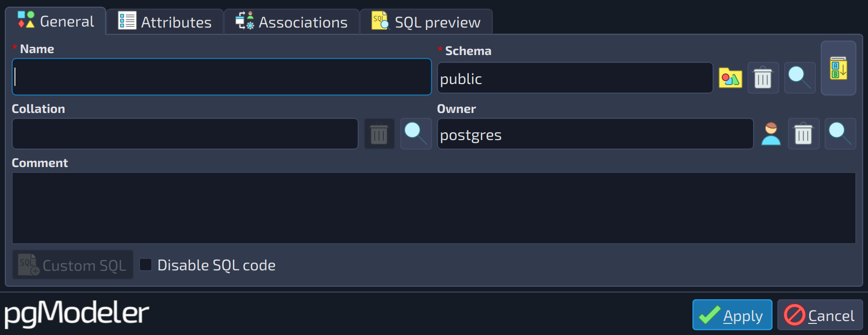Switch to the General tab
This screenshot has width=868, height=335.
coord(55,21)
